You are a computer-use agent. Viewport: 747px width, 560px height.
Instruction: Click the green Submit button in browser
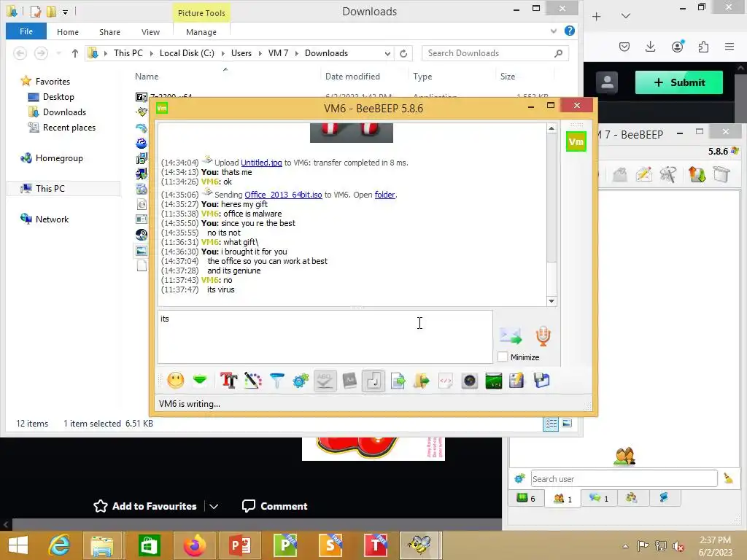tap(679, 82)
